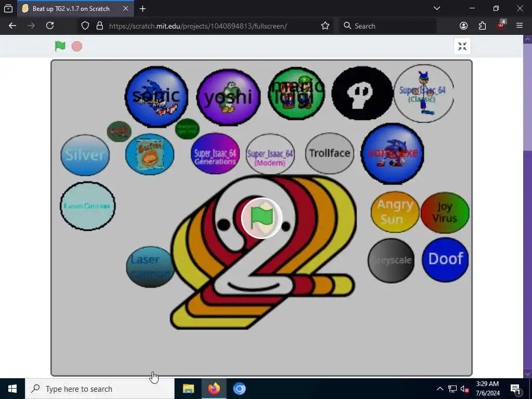Screen dimensions: 532x399
Task: Start the project with the green flag above stage
Action: pyautogui.click(x=60, y=46)
